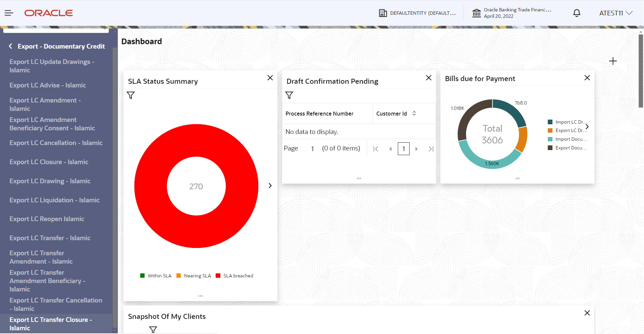644x334 pixels.
Task: Select Export LC Drawing - Islamic menu item
Action: [x=50, y=181]
